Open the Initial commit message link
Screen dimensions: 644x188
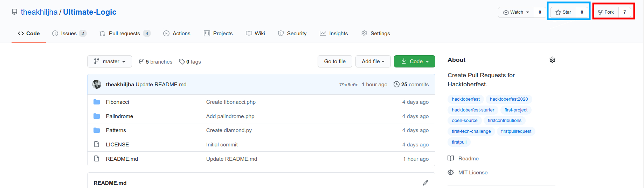[222, 145]
